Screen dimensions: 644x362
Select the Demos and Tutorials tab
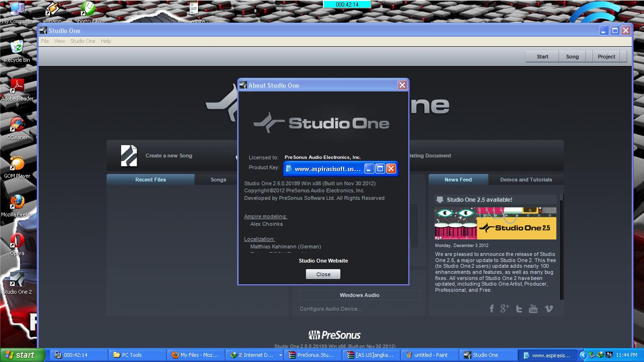click(526, 180)
